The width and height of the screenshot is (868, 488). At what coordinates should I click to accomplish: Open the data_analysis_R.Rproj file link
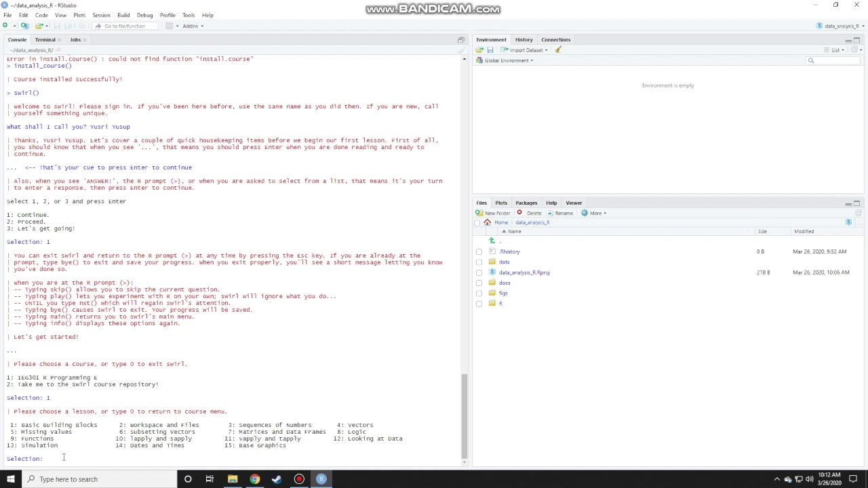click(524, 272)
